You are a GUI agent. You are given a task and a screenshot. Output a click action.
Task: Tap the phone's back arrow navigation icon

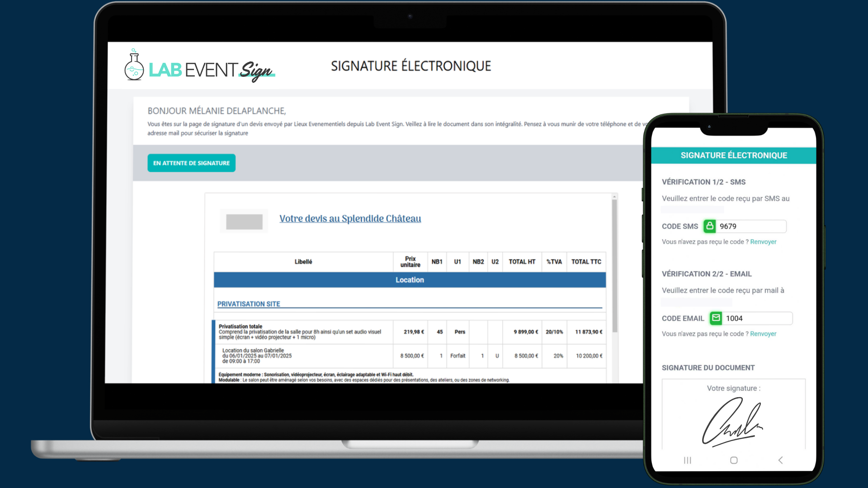pyautogui.click(x=780, y=460)
